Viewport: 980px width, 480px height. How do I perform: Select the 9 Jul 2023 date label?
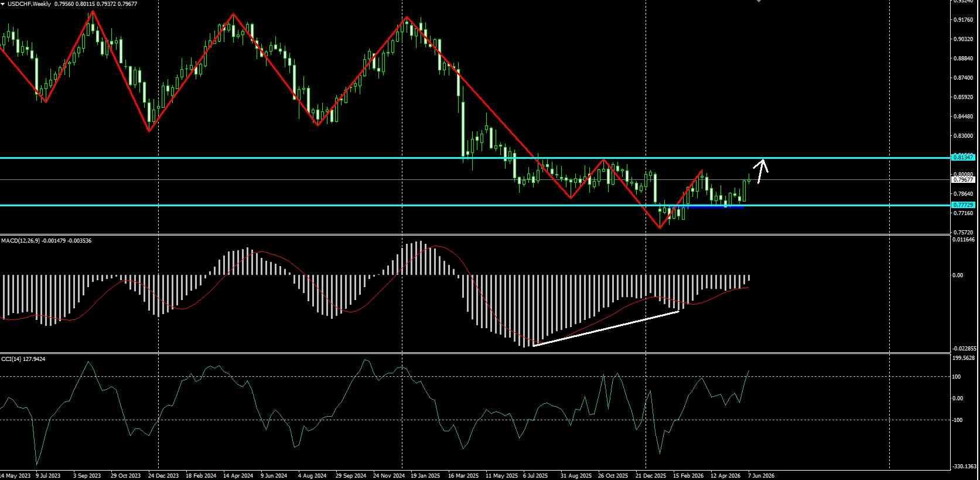pyautogui.click(x=48, y=476)
